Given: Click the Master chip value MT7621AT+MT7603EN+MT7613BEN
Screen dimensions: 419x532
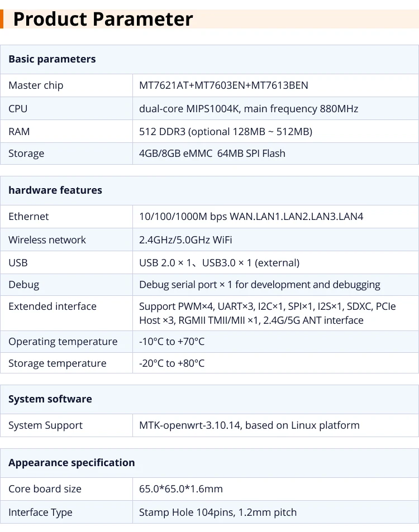Looking at the screenshot, I should point(223,85).
